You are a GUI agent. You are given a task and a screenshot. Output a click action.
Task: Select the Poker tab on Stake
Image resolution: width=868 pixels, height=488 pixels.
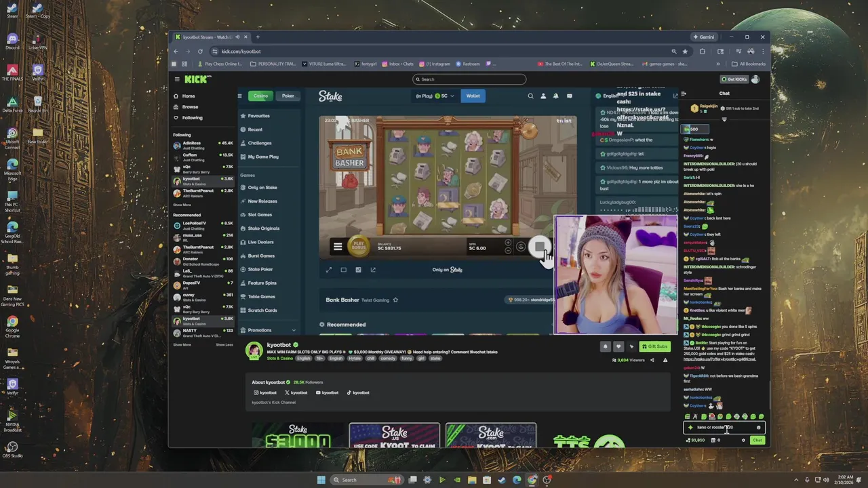[288, 96]
